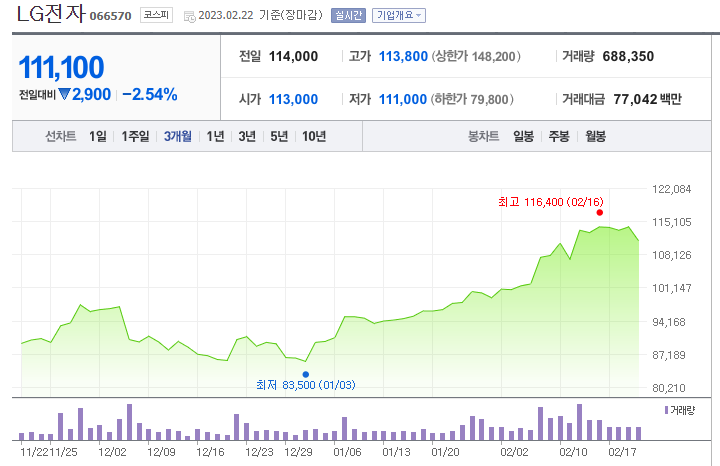720x466 pixels.
Task: Click the 최고 116,400 (02/16) label
Action: 551,202
